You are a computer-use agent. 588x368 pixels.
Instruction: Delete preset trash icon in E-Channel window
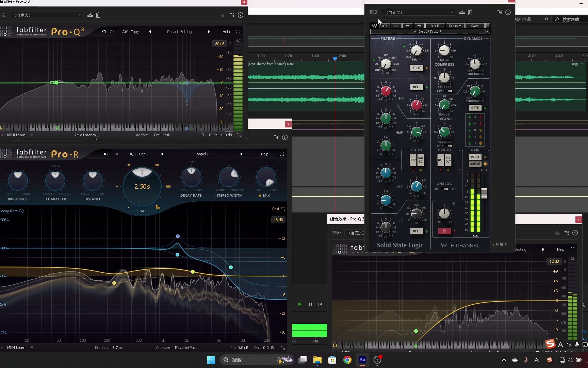470,12
